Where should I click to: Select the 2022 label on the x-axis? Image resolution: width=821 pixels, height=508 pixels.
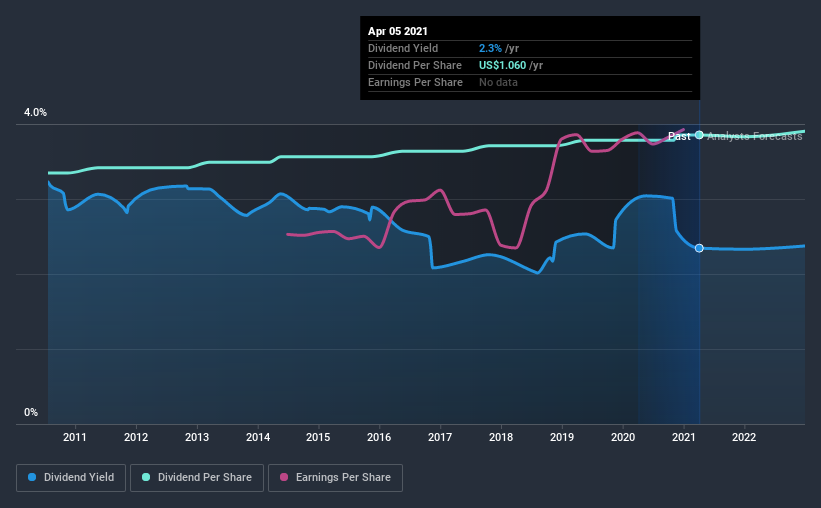click(744, 437)
